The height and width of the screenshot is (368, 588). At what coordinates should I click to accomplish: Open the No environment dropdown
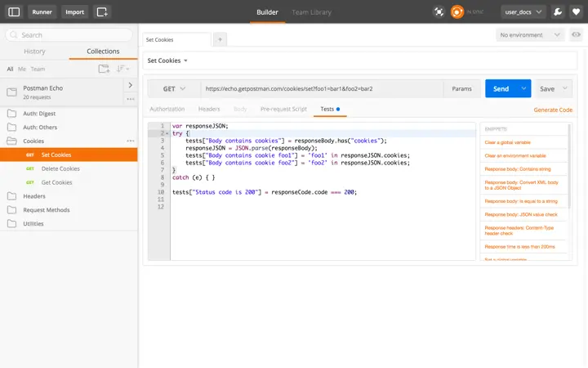point(529,35)
